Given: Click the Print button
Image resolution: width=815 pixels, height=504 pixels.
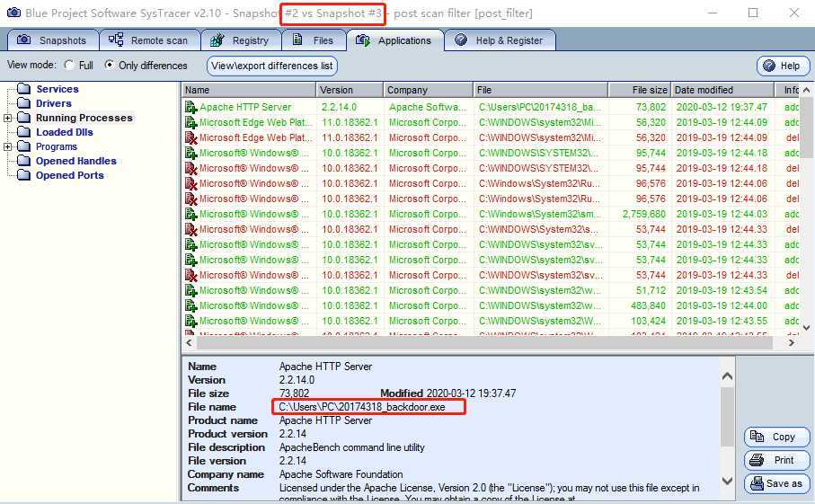Looking at the screenshot, I should [777, 460].
